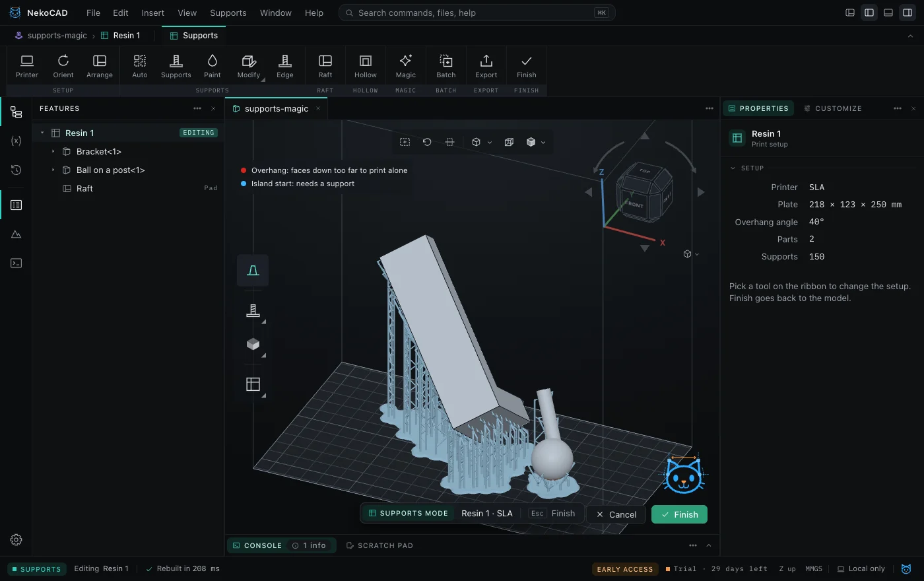Cancel supports mode

pos(616,514)
